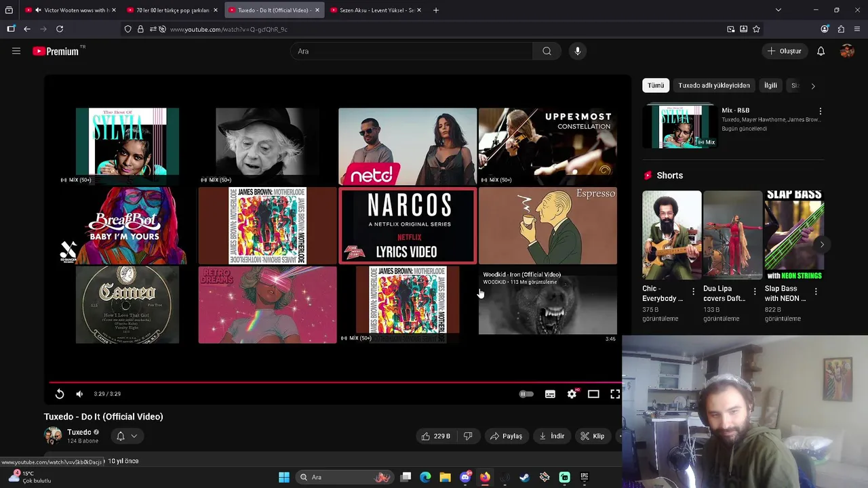868x488 pixels.
Task: Show more Shorts with right arrow
Action: pyautogui.click(x=822, y=245)
